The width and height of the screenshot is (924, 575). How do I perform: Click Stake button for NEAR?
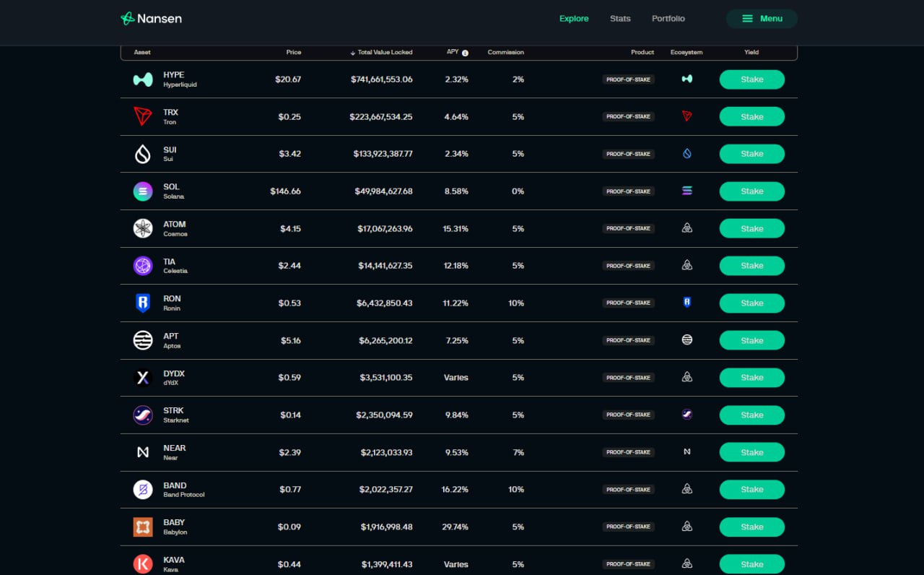pyautogui.click(x=752, y=452)
